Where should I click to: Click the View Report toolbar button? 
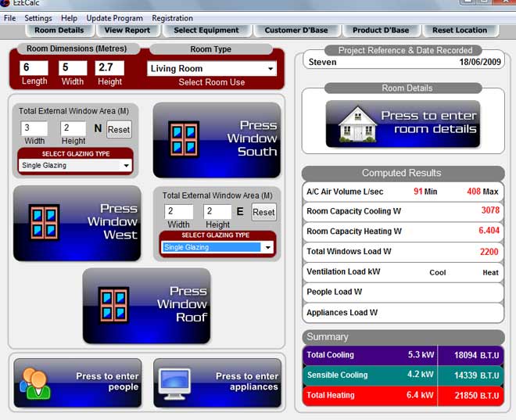(128, 31)
